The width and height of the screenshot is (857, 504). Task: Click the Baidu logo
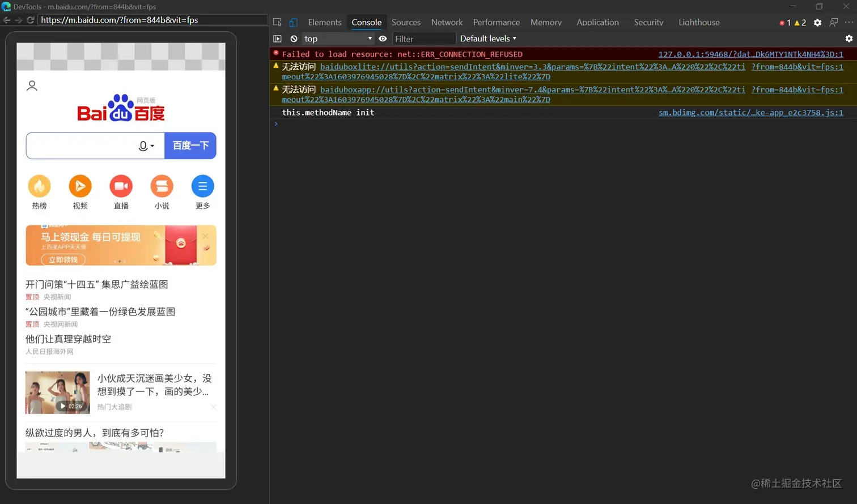(121, 108)
